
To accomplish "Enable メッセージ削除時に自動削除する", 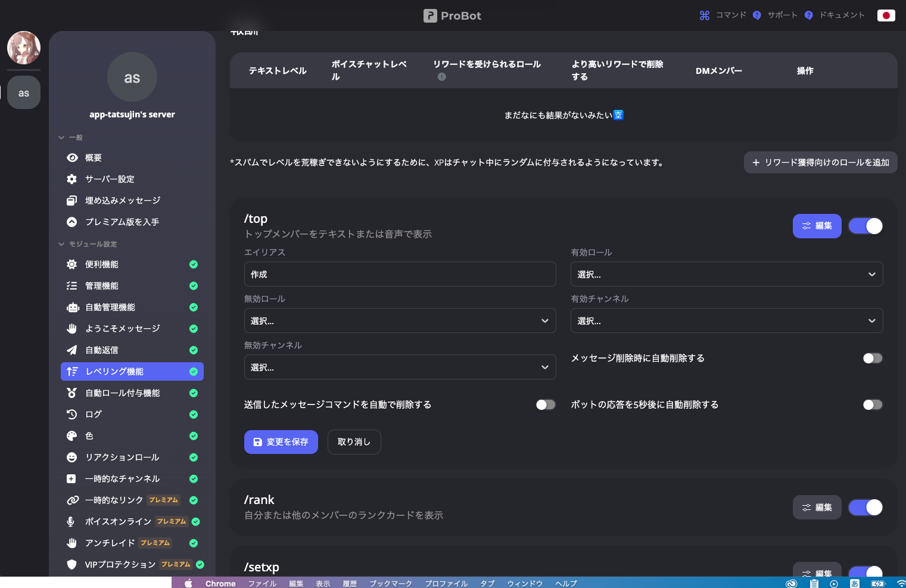I will [x=872, y=358].
